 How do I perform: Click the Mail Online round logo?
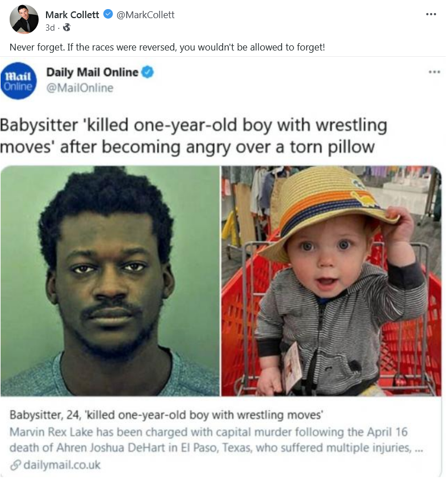(18, 81)
